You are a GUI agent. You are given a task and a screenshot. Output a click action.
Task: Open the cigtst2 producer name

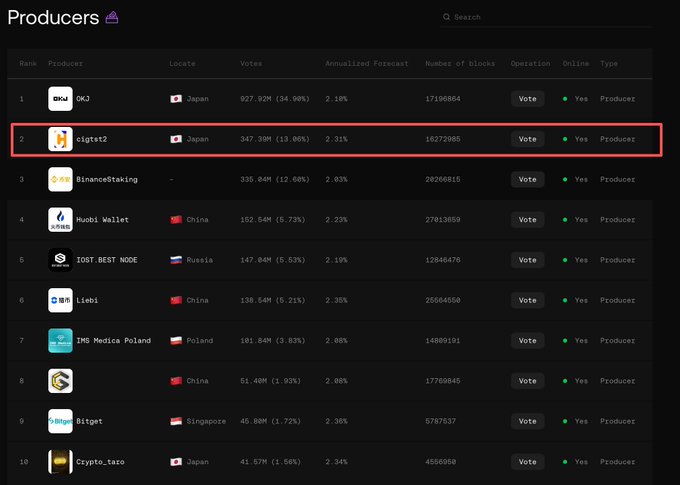(92, 139)
